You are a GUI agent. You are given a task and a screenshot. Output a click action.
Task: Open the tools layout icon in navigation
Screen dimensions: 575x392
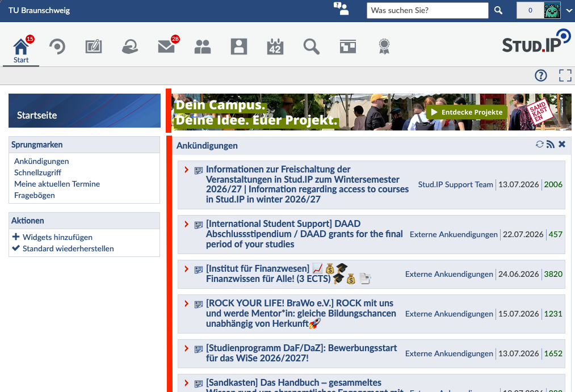click(347, 47)
